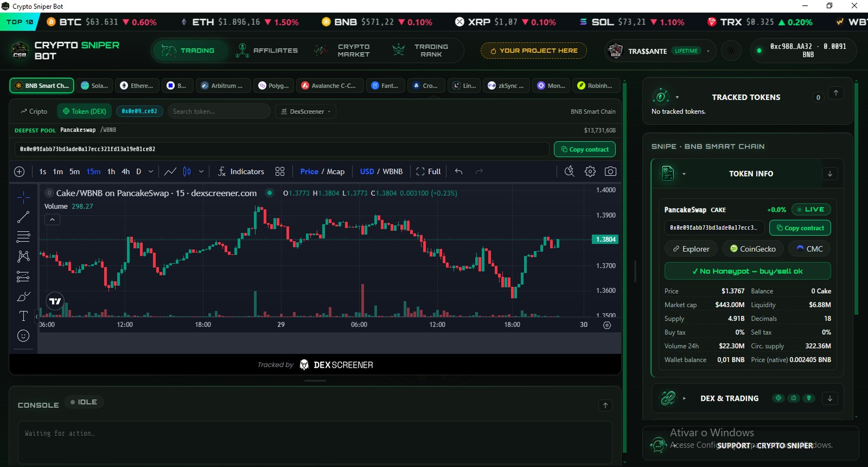The image size is (868, 467).
Task: Select the Arbitrum network tab
Action: pyautogui.click(x=224, y=86)
